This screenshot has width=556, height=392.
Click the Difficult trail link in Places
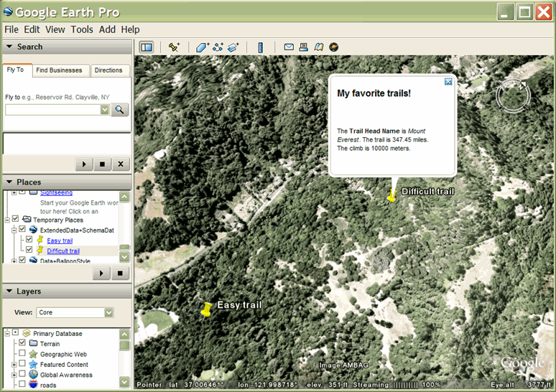(63, 251)
